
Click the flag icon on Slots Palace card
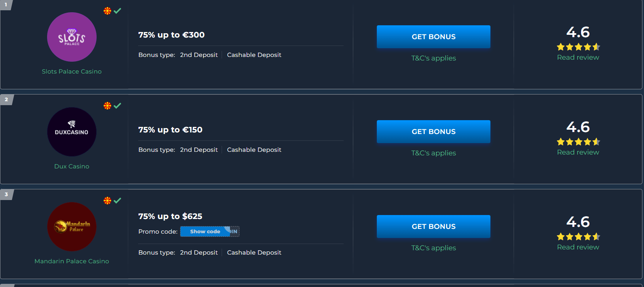(x=107, y=11)
